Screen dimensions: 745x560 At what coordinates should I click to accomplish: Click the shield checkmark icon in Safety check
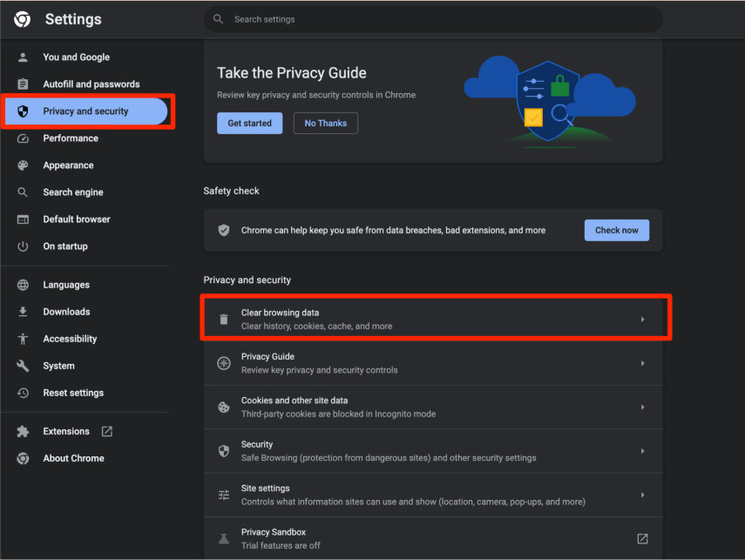(224, 230)
